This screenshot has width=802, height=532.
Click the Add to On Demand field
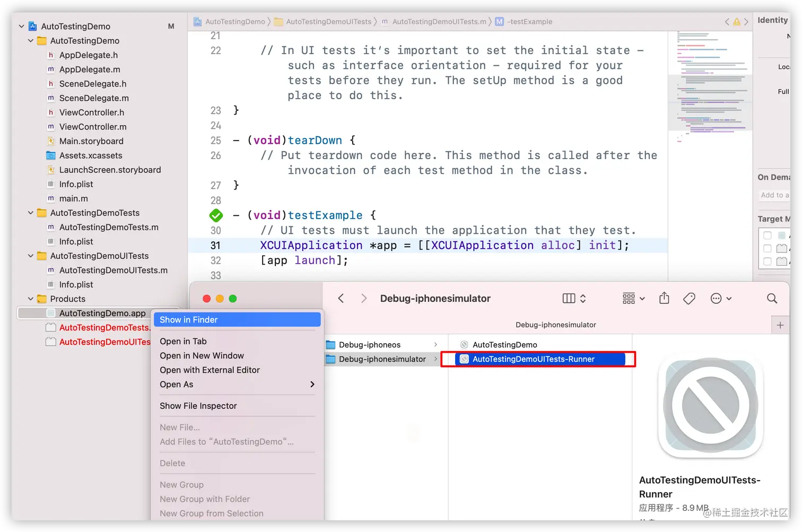tap(774, 195)
